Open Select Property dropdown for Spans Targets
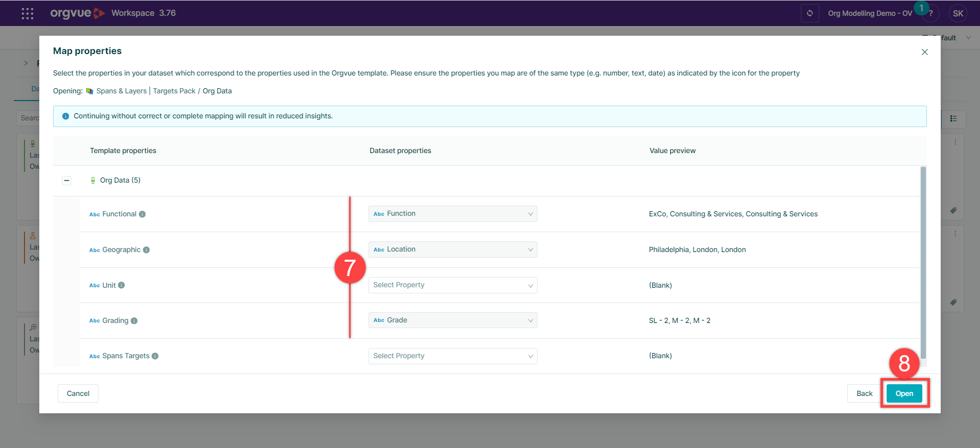Image resolution: width=980 pixels, height=448 pixels. tap(452, 356)
